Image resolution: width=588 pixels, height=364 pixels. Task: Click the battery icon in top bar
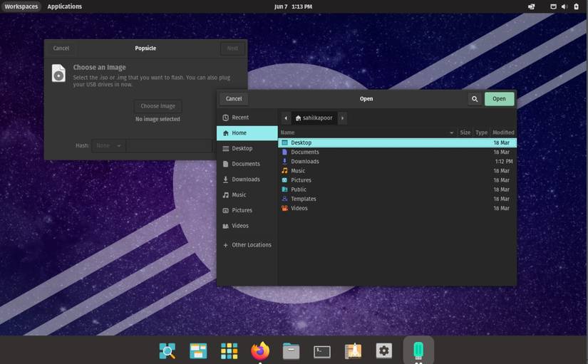coord(577,6)
